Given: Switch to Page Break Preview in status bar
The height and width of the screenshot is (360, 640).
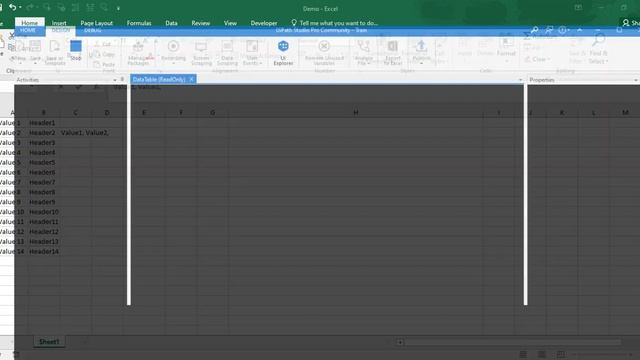Looking at the screenshot, I should (561, 354).
